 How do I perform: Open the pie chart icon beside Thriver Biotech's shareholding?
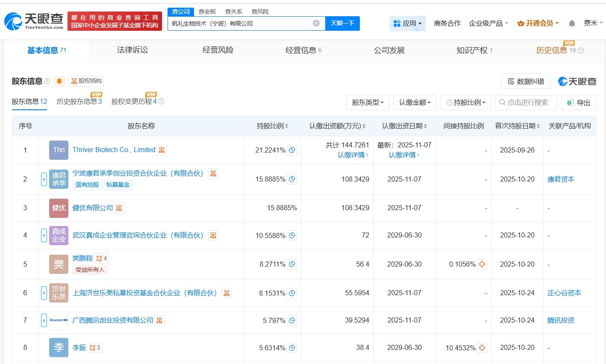pos(292,150)
